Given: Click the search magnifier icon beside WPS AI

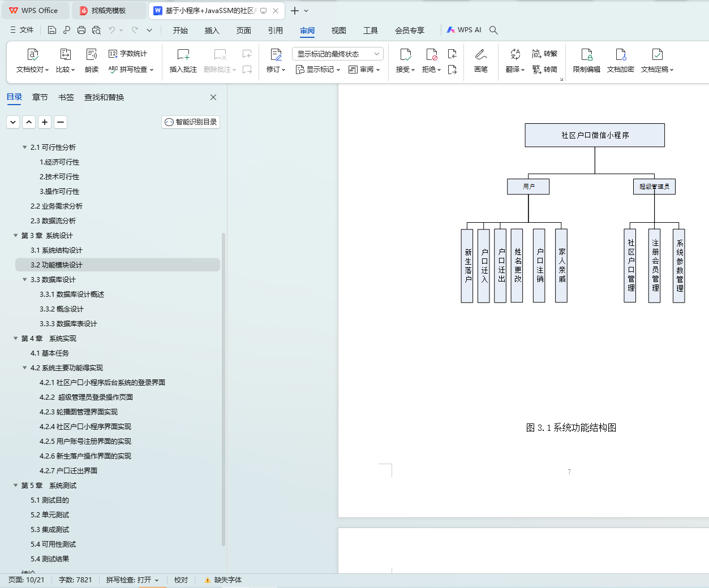Looking at the screenshot, I should 493,30.
